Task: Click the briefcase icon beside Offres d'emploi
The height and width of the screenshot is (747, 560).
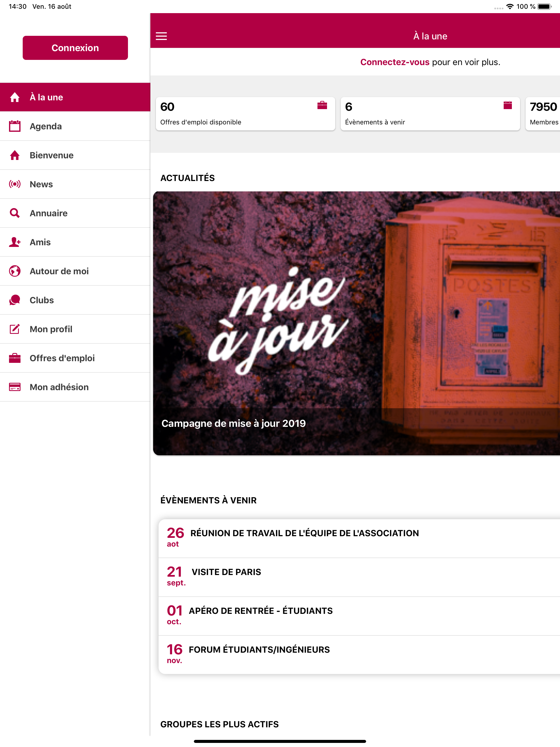Action: click(x=14, y=358)
